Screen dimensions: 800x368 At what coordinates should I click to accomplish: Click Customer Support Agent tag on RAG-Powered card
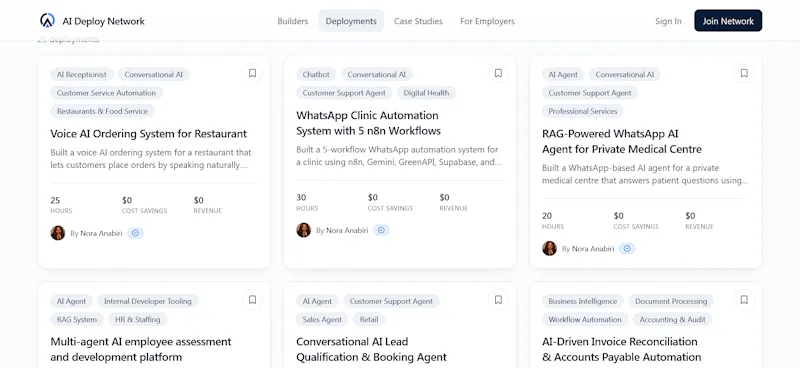(x=590, y=93)
